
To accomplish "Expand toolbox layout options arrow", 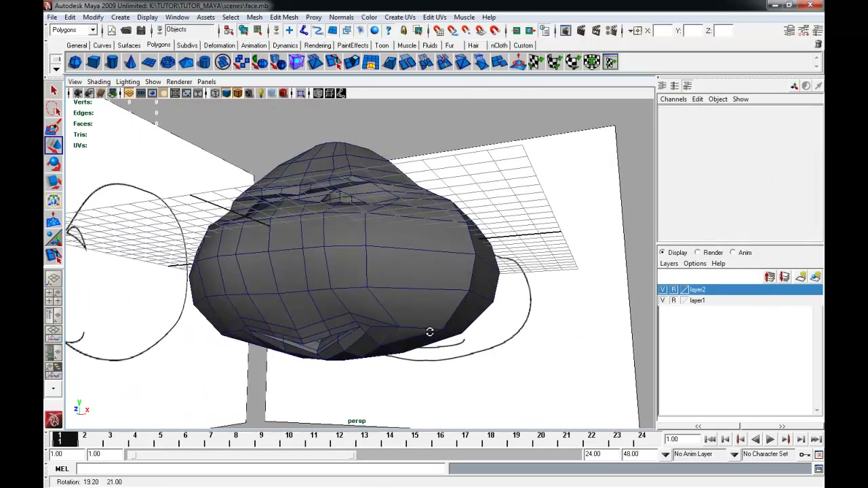I will pos(54,389).
